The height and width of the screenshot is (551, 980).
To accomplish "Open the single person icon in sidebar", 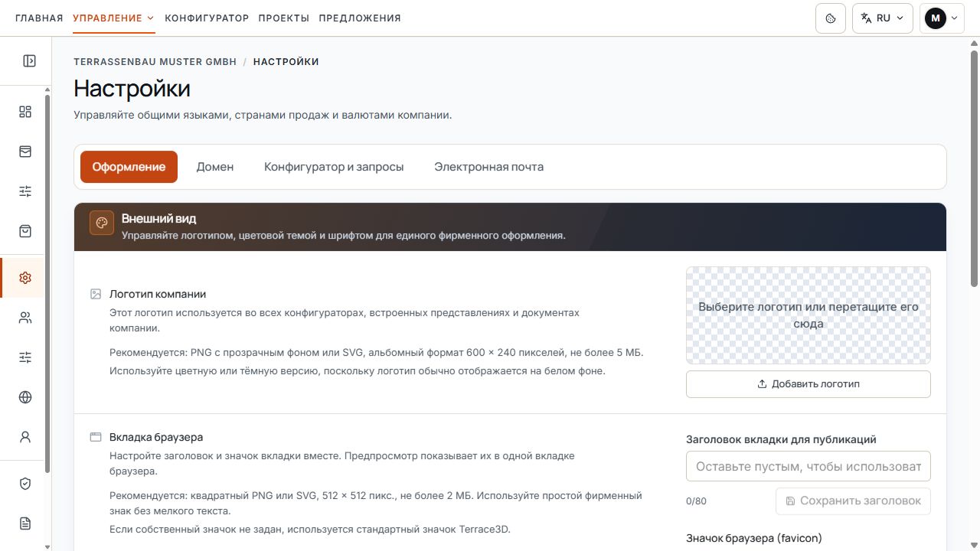I will pos(25,437).
